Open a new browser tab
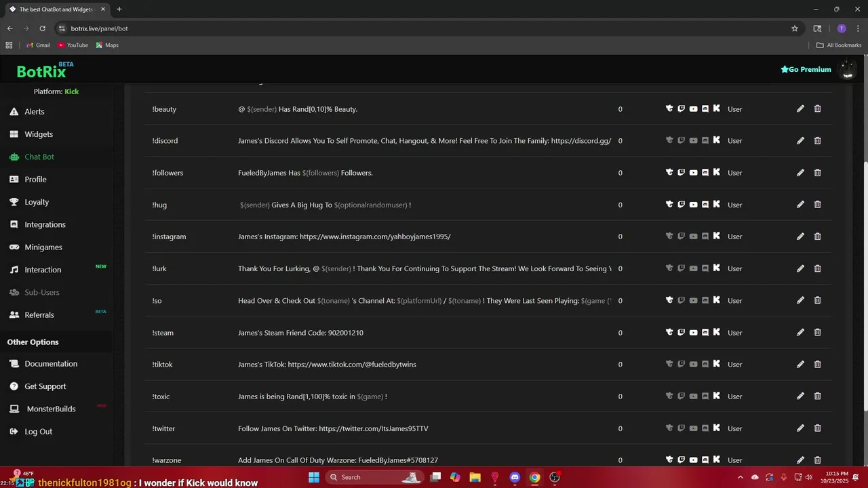This screenshot has width=868, height=488. point(119,9)
